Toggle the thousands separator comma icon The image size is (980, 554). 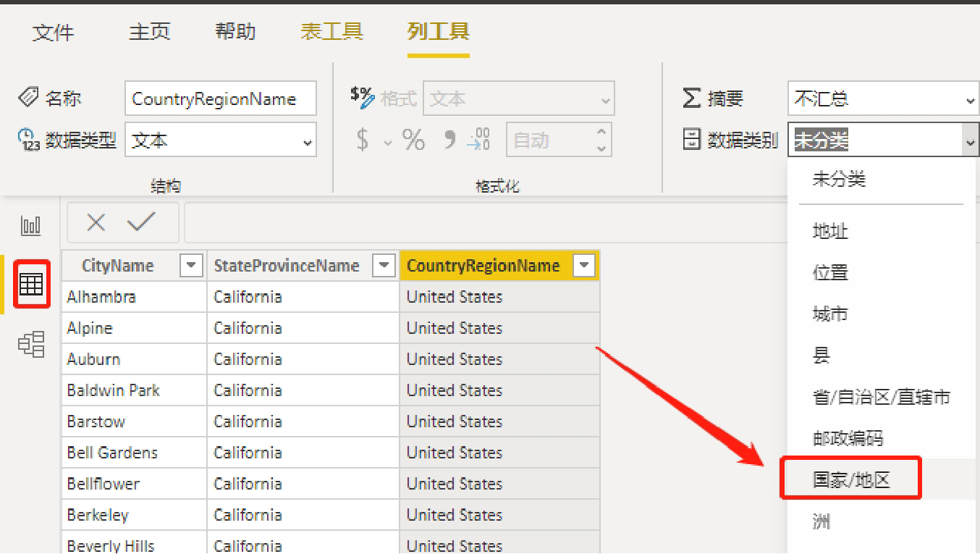[x=449, y=140]
